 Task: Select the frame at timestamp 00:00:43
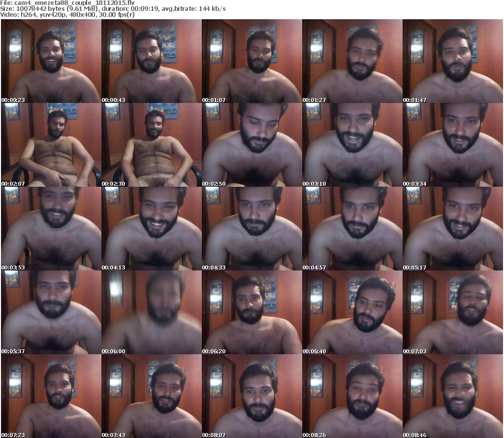152,61
